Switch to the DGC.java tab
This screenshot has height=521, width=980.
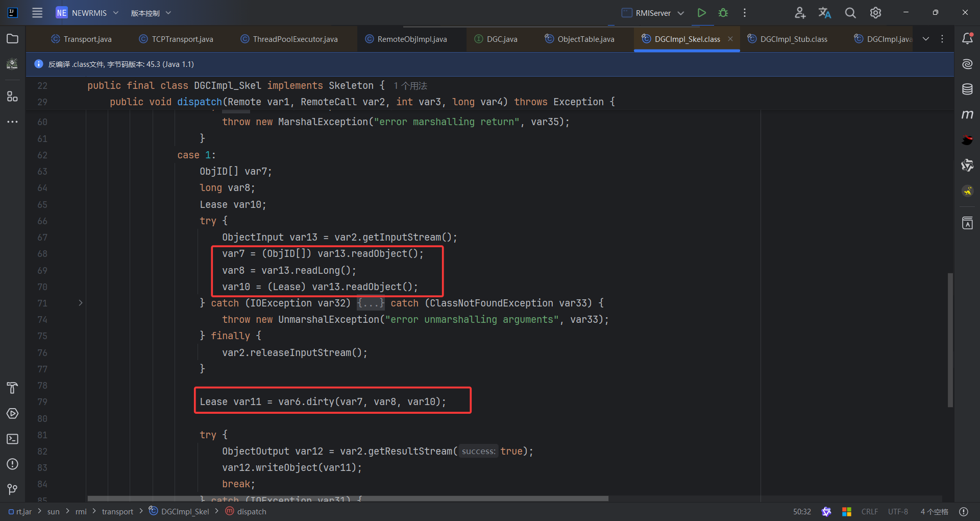click(496, 39)
